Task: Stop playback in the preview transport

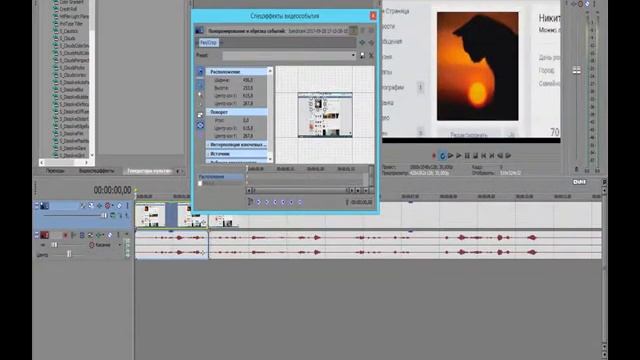Action: pos(475,156)
